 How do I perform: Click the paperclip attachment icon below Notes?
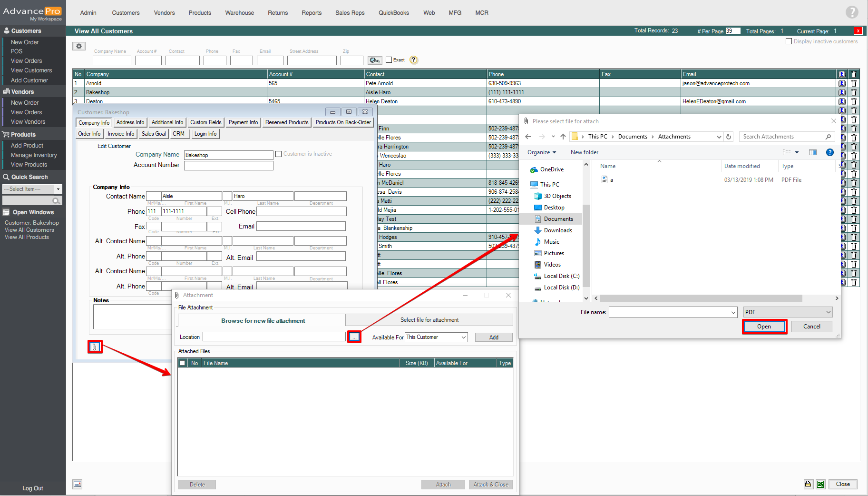tap(95, 347)
